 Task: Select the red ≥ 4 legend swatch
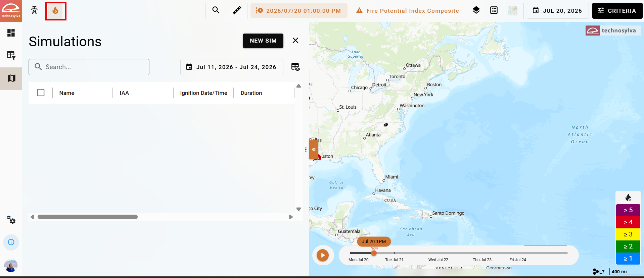point(628,222)
